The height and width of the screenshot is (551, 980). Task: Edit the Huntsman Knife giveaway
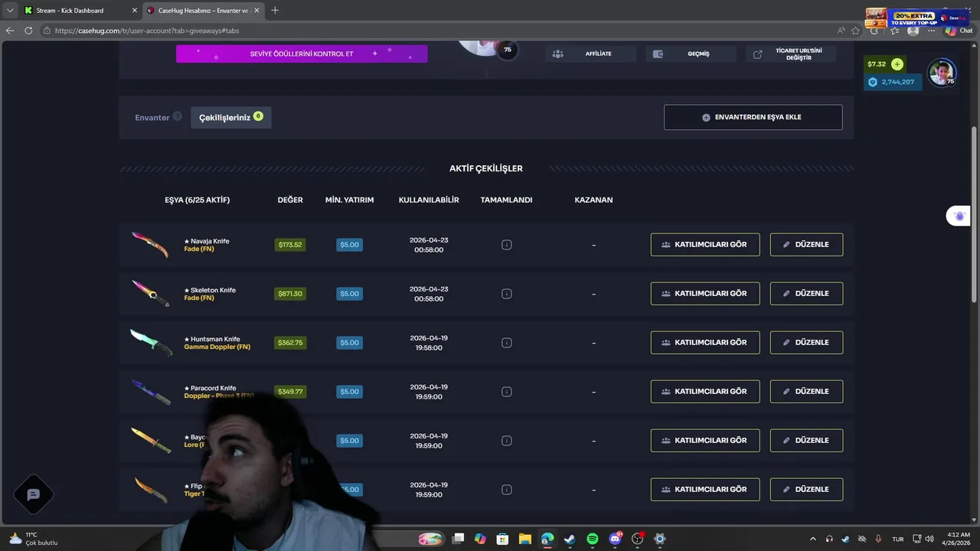click(x=806, y=343)
